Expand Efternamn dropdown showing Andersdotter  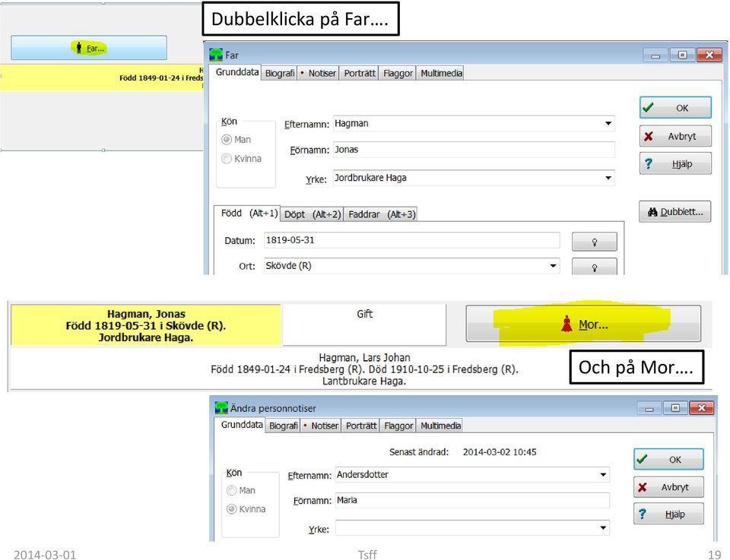pyautogui.click(x=603, y=474)
